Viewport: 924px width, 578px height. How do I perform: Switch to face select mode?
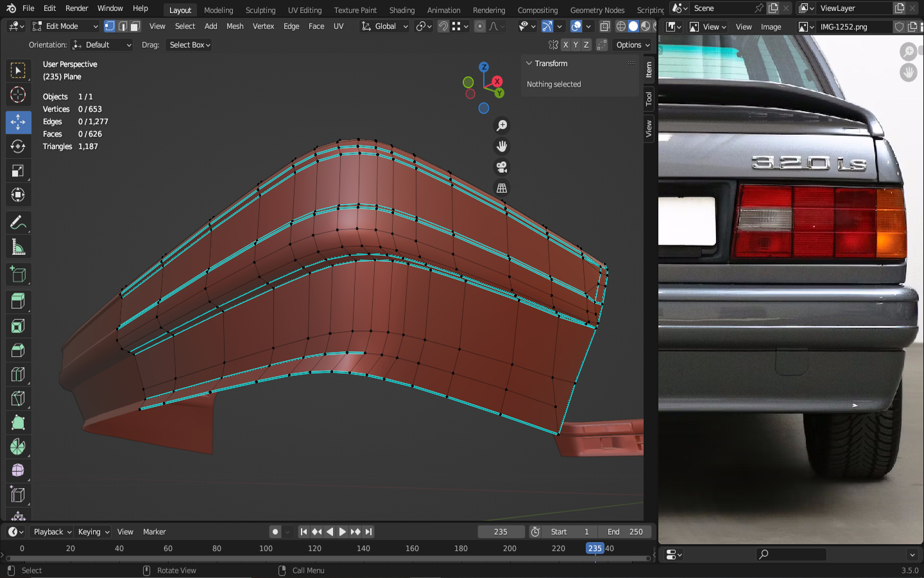[135, 26]
